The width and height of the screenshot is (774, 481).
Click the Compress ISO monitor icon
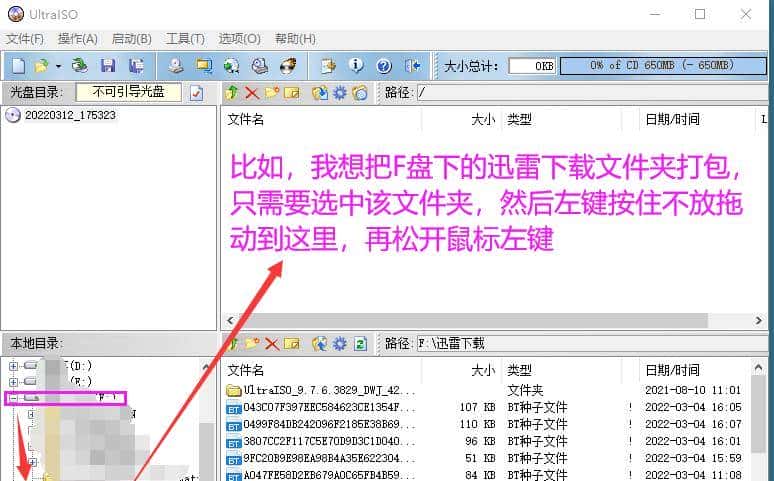(x=203, y=66)
